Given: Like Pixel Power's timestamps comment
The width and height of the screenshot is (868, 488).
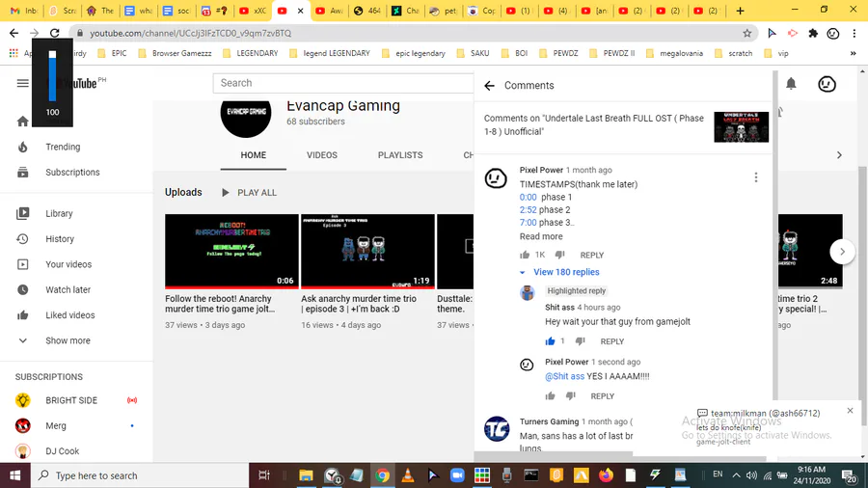Looking at the screenshot, I should tap(525, 255).
